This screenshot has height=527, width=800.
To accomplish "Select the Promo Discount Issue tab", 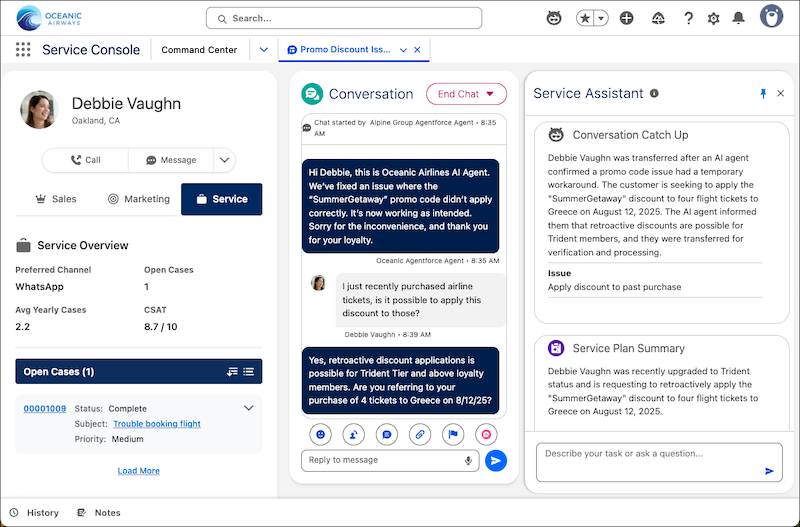I will point(340,49).
